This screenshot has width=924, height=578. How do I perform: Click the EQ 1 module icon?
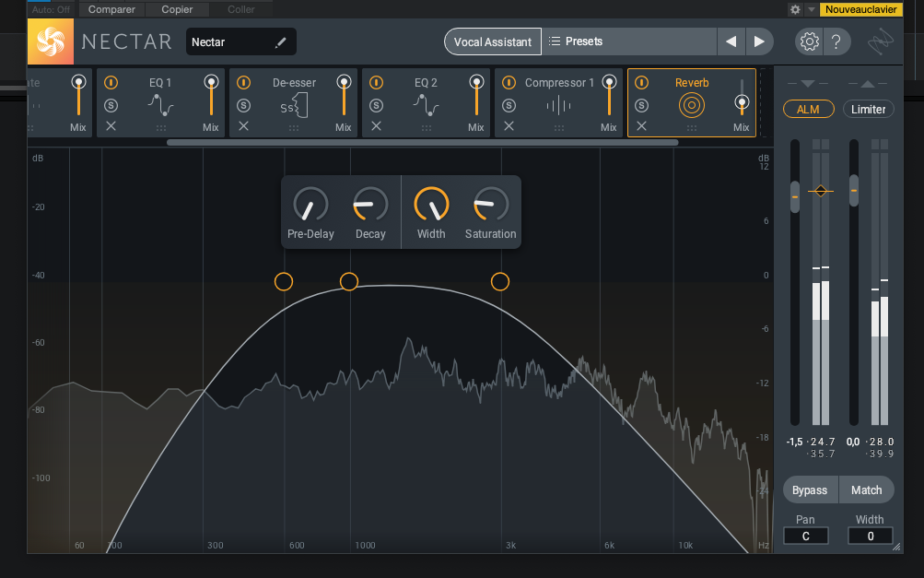(x=160, y=104)
